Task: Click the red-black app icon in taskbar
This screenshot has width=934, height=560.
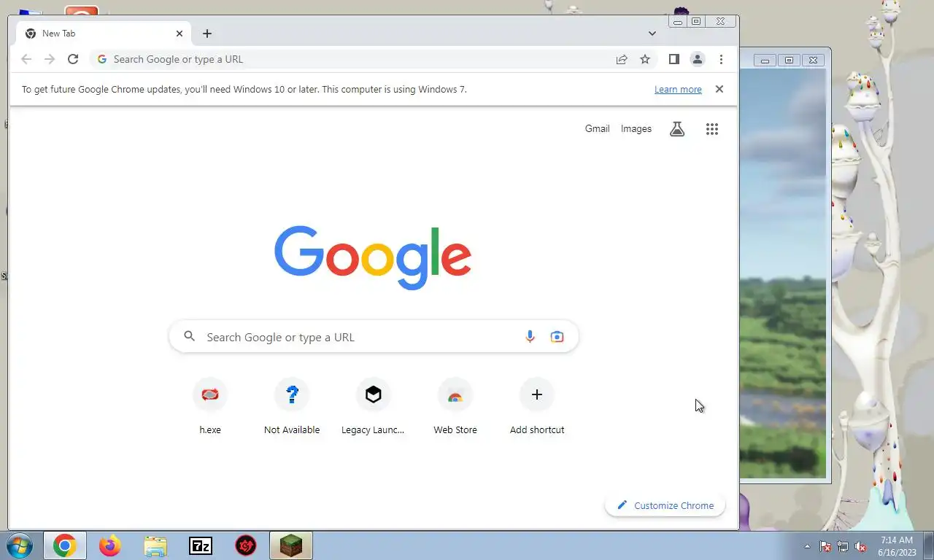Action: pyautogui.click(x=246, y=545)
